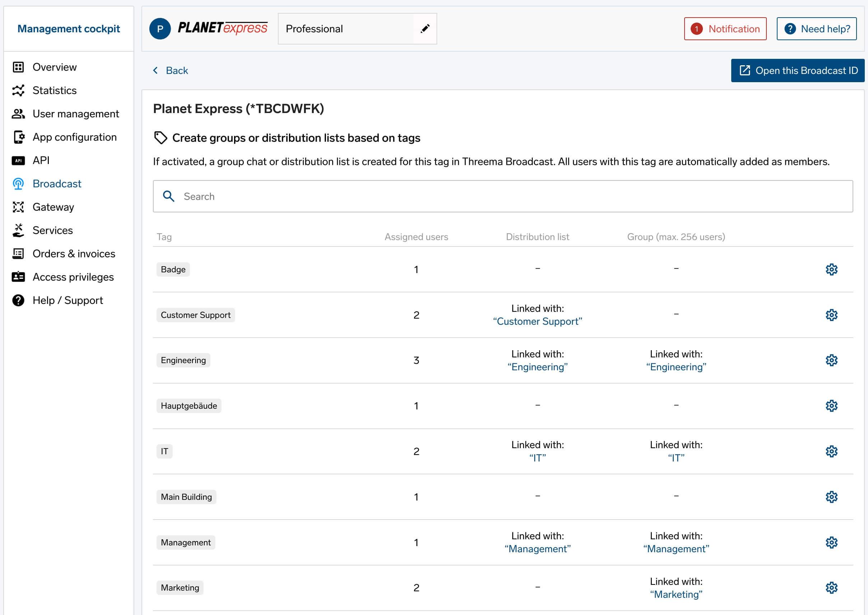Screen dimensions: 868x615
Task: Select the Gateway icon in sidebar
Action: coord(18,207)
